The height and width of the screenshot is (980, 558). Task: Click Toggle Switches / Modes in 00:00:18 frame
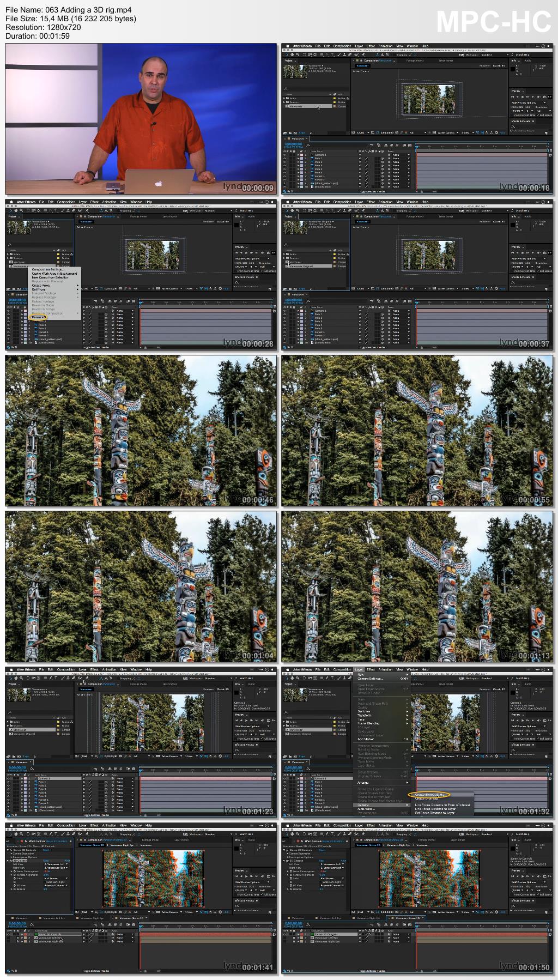[372, 191]
